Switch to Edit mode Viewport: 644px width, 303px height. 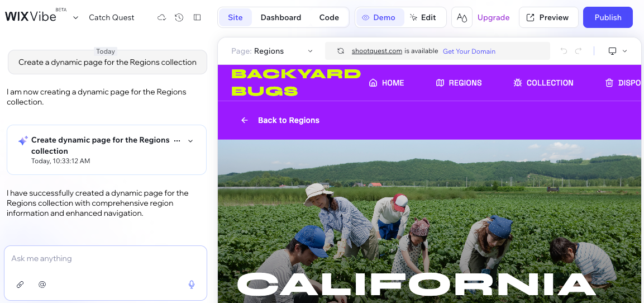(423, 17)
